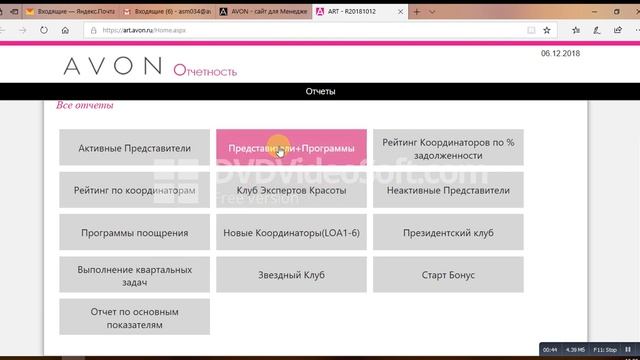Open the Представители+Программы report
The width and height of the screenshot is (640, 360).
(291, 147)
